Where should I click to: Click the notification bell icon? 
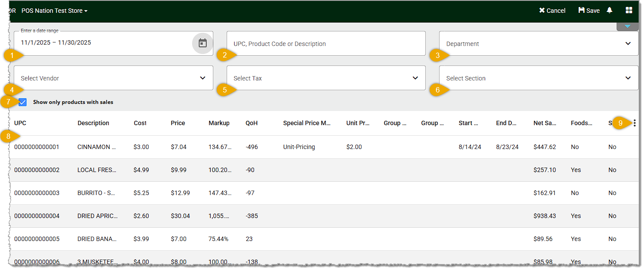[609, 10]
